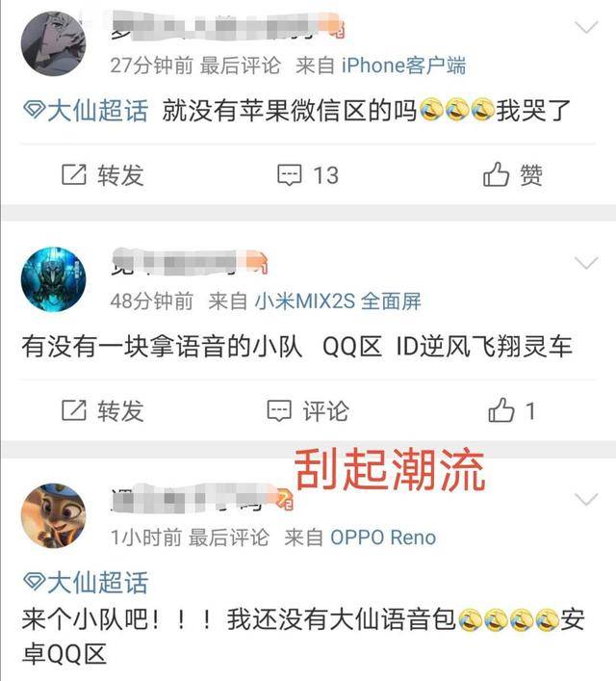Open the 大仙超话 topic link in the first post

[97, 111]
